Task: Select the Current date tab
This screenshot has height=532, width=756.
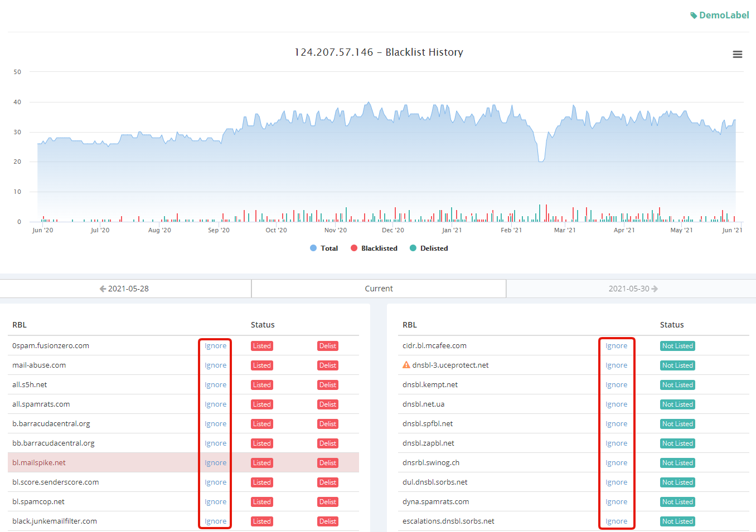Action: 379,289
